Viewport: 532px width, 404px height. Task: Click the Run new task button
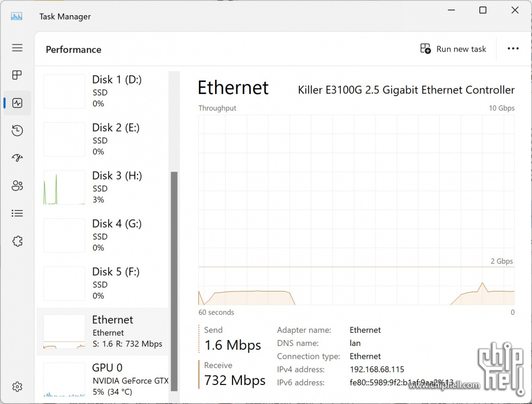[453, 49]
